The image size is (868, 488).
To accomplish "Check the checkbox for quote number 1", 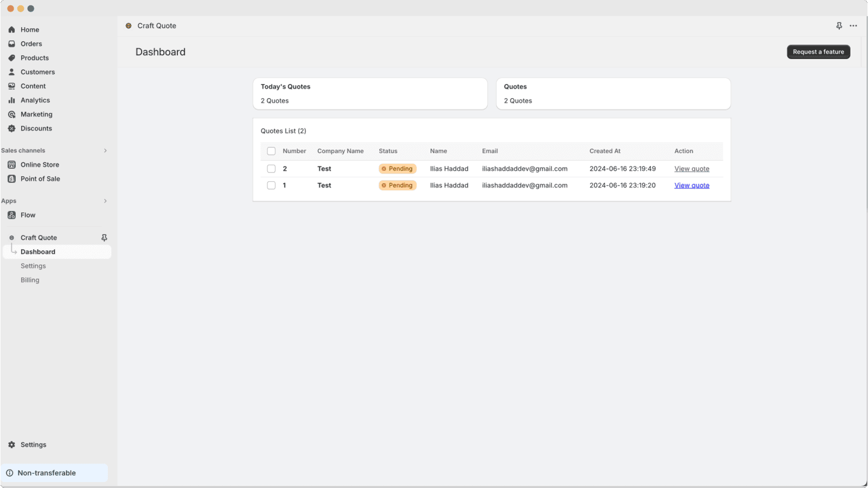I will 271,185.
